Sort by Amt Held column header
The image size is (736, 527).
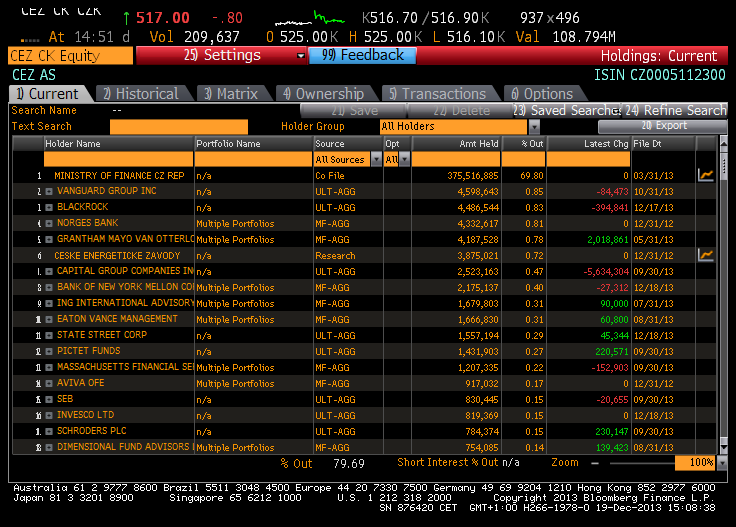pyautogui.click(x=456, y=144)
